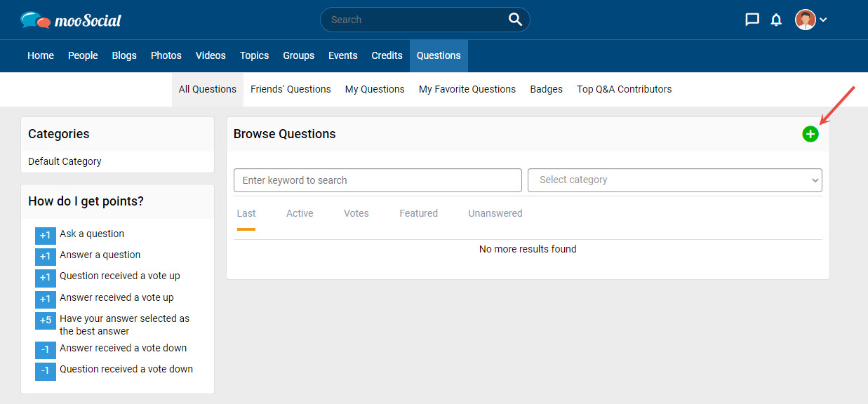
Task: Go to Home in main menu
Action: pyautogui.click(x=41, y=55)
